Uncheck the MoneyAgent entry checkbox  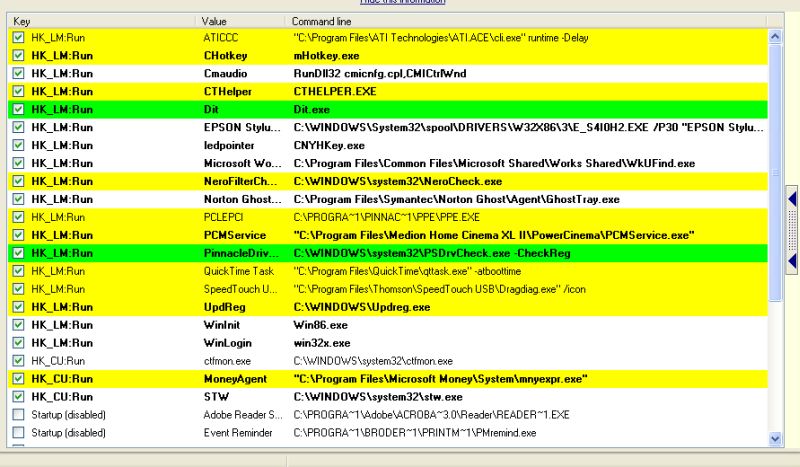[18, 379]
